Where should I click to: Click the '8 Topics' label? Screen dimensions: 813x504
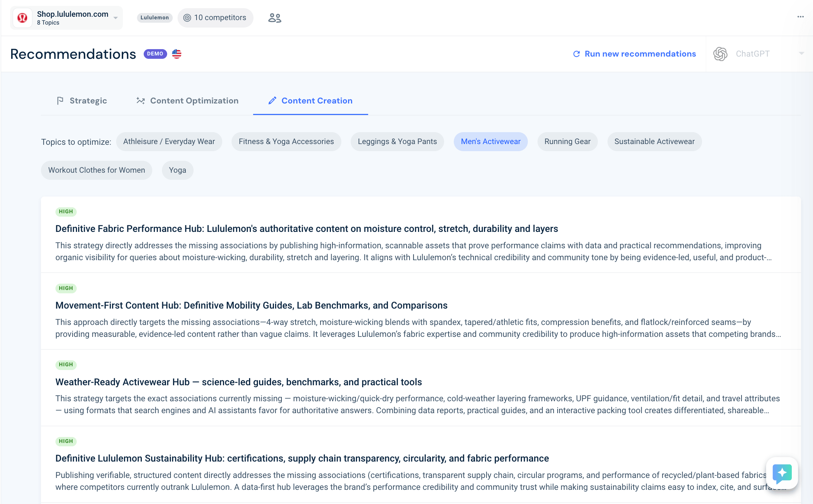pos(48,23)
